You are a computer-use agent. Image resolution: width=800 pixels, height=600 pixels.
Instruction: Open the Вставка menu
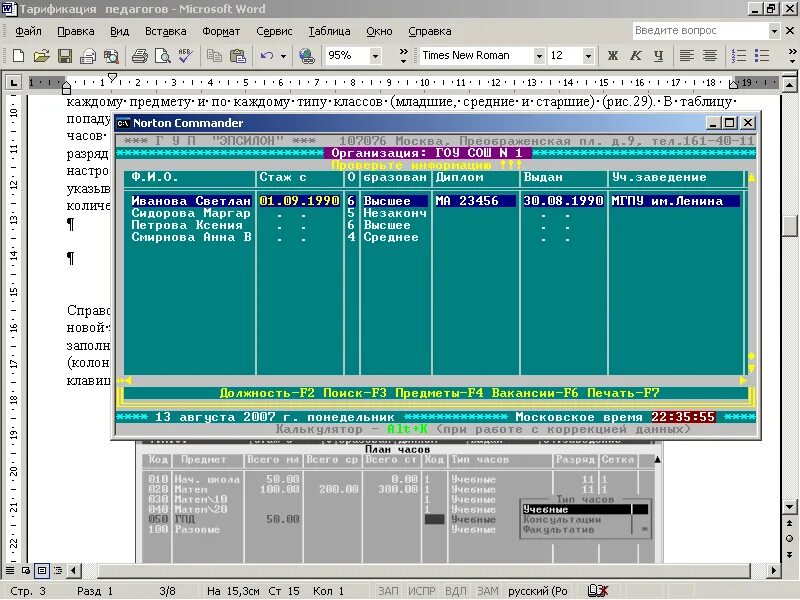(165, 31)
